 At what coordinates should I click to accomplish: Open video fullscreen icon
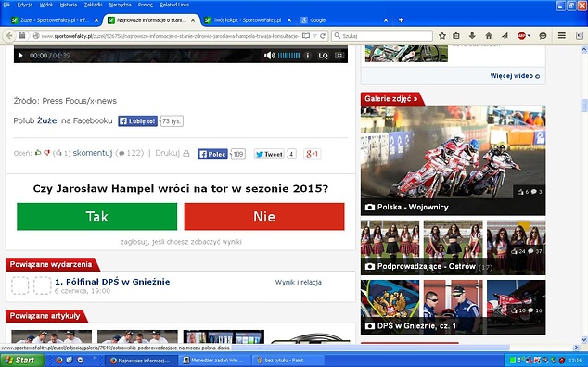tap(339, 56)
